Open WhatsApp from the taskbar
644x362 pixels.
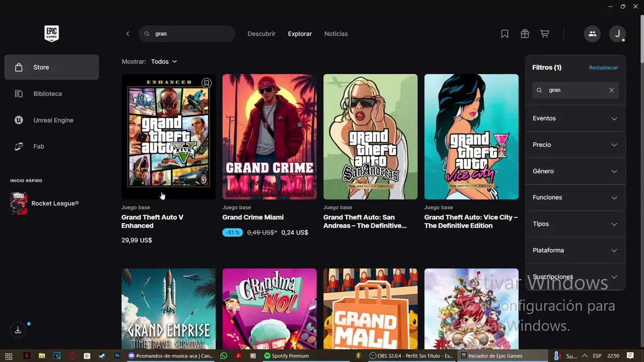[x=224, y=356]
